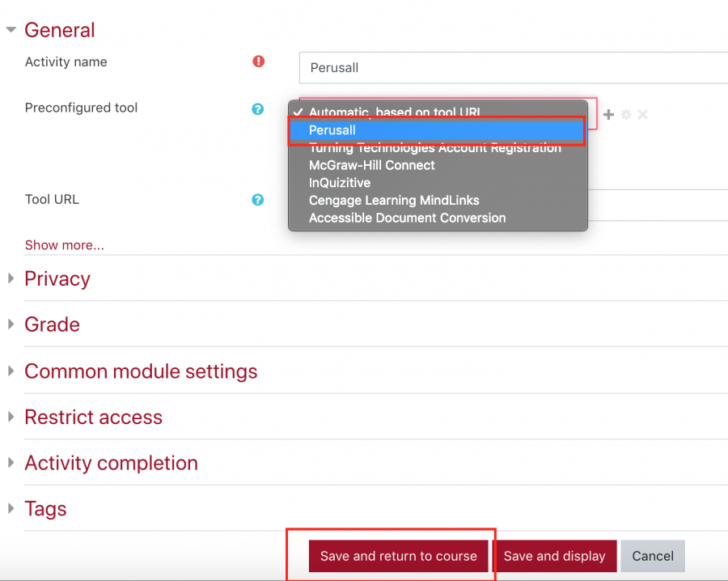Click the Tool URL label
This screenshot has height=581, width=728.
click(x=52, y=199)
